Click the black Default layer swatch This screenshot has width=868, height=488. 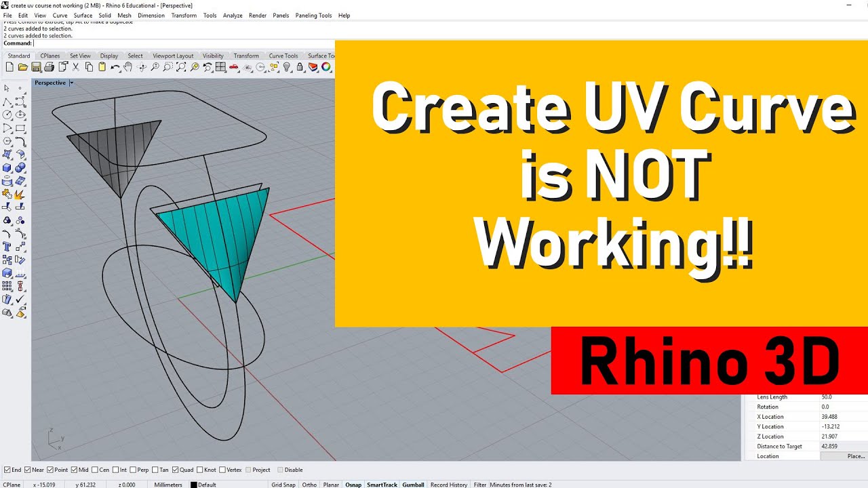[x=194, y=485]
